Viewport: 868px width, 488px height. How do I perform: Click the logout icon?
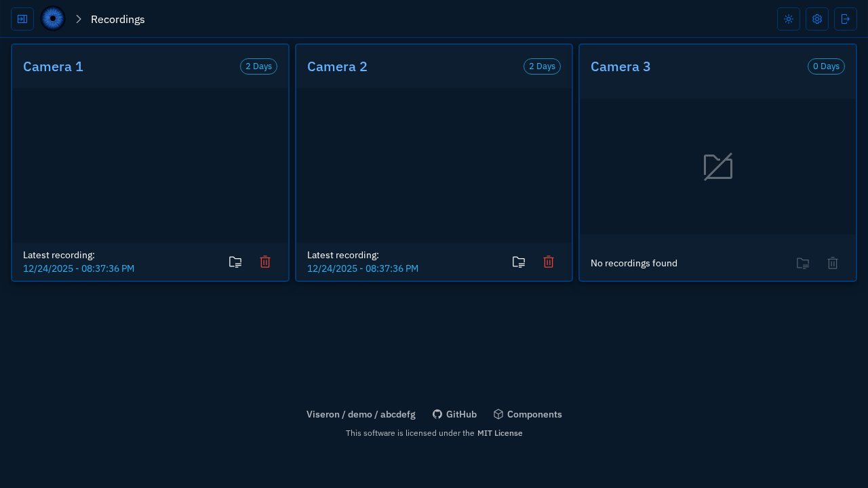coord(845,19)
